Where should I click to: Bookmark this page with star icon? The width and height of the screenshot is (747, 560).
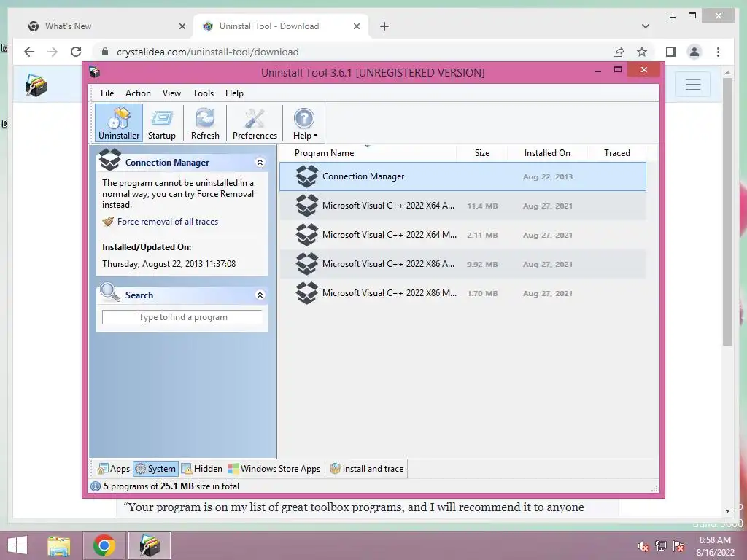[642, 52]
